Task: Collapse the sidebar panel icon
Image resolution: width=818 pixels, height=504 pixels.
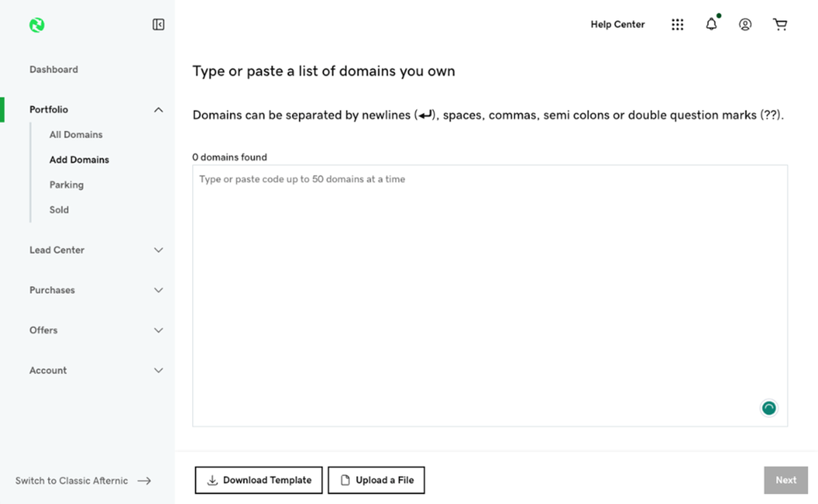Action: click(158, 25)
